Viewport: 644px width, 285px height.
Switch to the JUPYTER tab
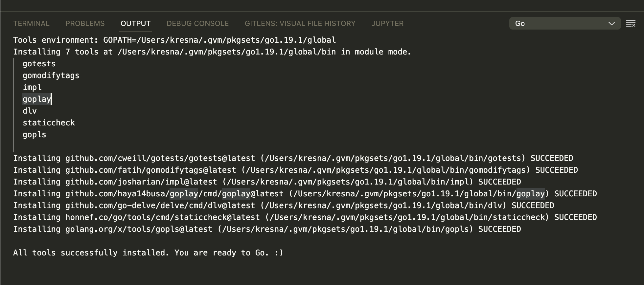coord(387,24)
